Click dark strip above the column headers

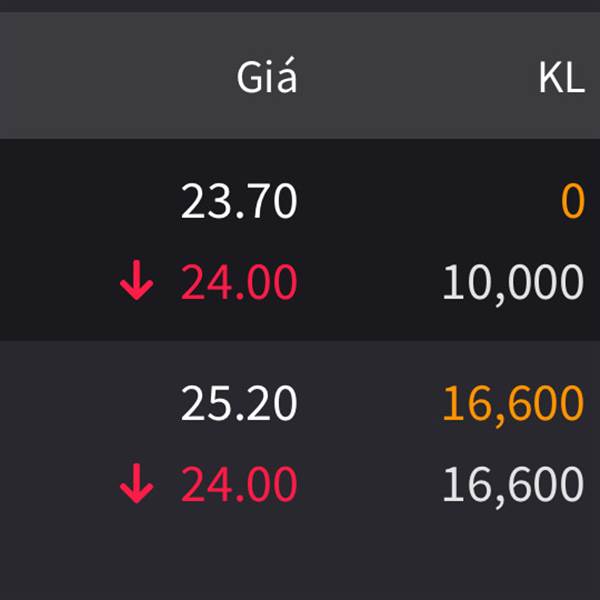[x=300, y=6]
